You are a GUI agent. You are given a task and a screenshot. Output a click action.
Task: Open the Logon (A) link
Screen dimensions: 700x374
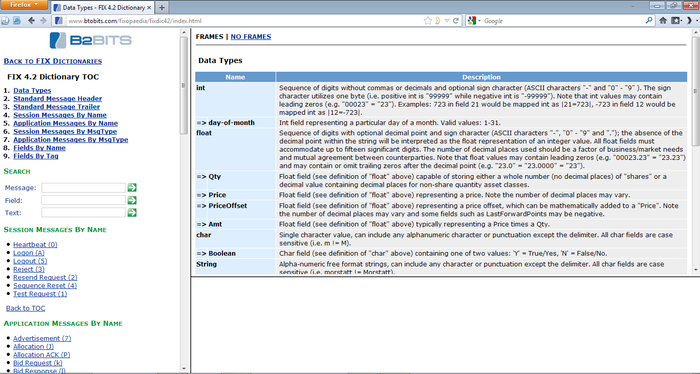click(x=29, y=253)
